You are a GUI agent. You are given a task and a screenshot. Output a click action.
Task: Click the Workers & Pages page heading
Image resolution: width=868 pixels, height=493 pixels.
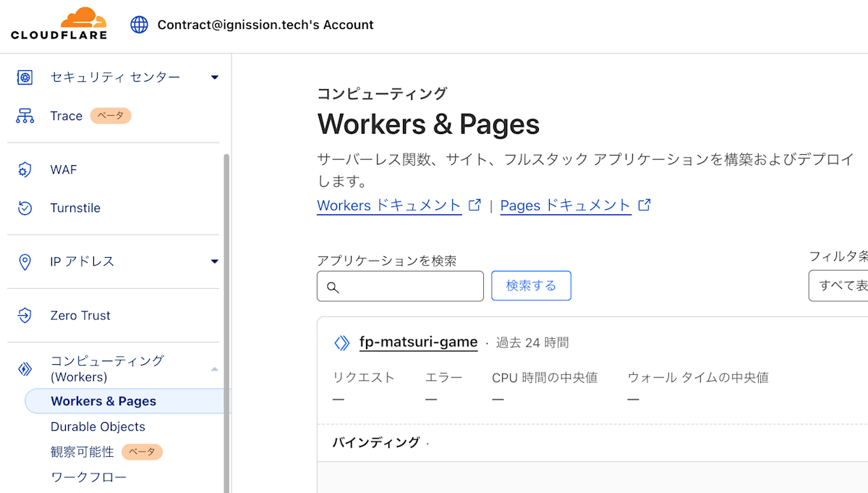pyautogui.click(x=428, y=124)
